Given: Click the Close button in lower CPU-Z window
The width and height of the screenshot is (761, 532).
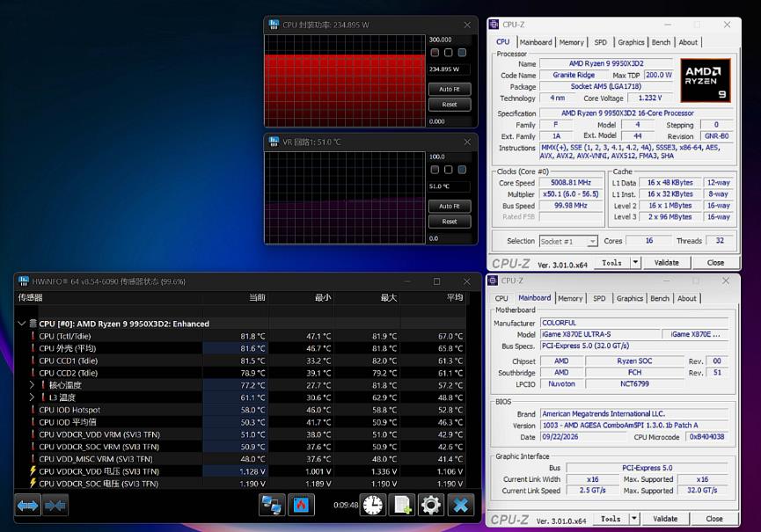Looking at the screenshot, I should click(x=713, y=519).
